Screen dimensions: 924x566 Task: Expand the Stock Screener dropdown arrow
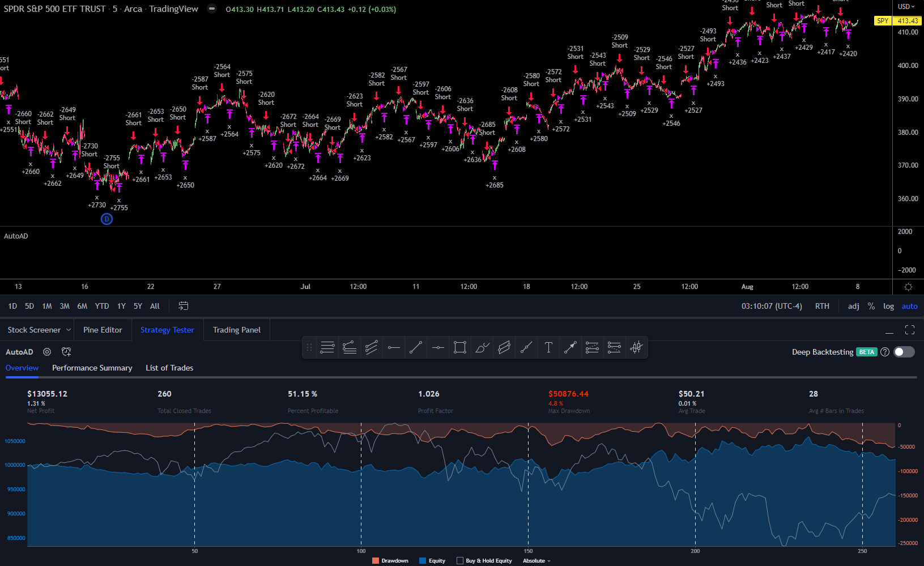pyautogui.click(x=69, y=330)
